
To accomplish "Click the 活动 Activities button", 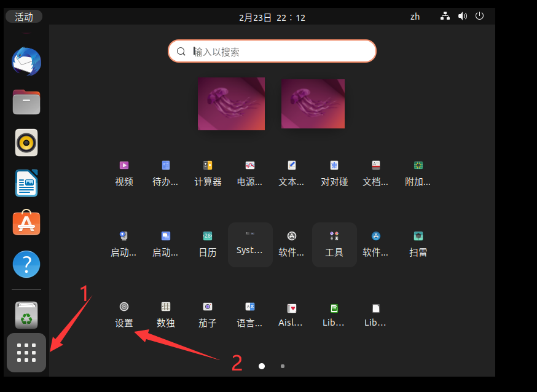I will coord(24,17).
